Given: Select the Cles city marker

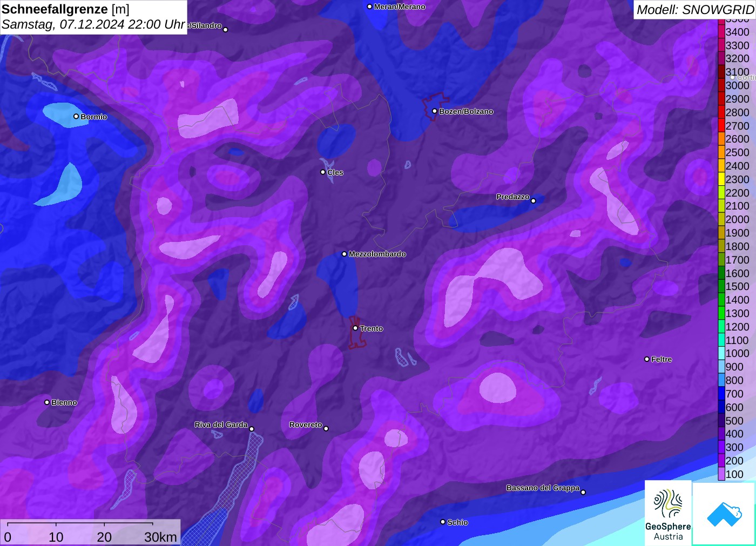Looking at the screenshot, I should coord(323,172).
